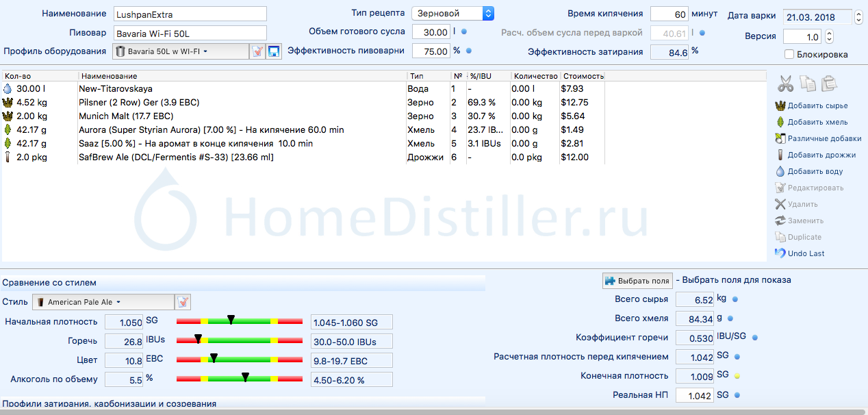Screen dimensions: 868x415
Task: Click the Дата варки date stepper
Action: point(859,17)
